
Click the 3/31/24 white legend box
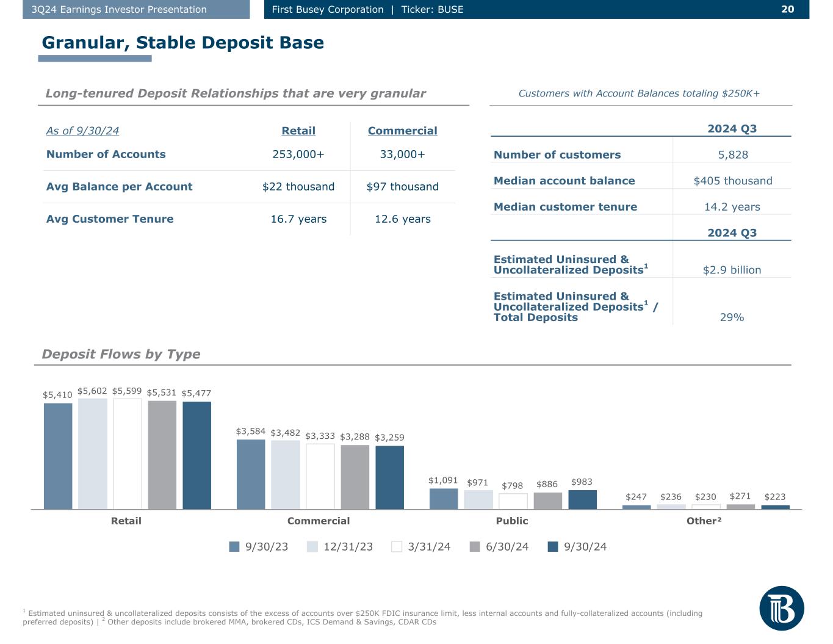click(397, 547)
